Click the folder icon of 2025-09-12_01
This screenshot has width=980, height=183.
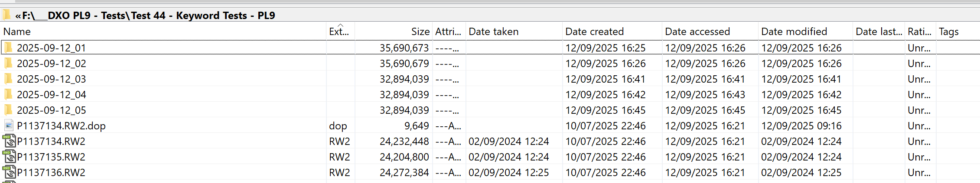tap(9, 48)
